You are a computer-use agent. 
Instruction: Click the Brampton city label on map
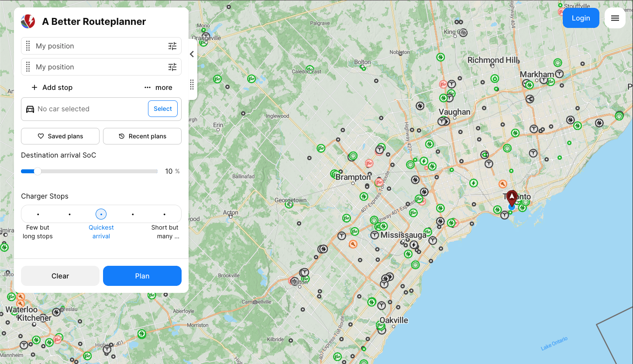(x=353, y=177)
